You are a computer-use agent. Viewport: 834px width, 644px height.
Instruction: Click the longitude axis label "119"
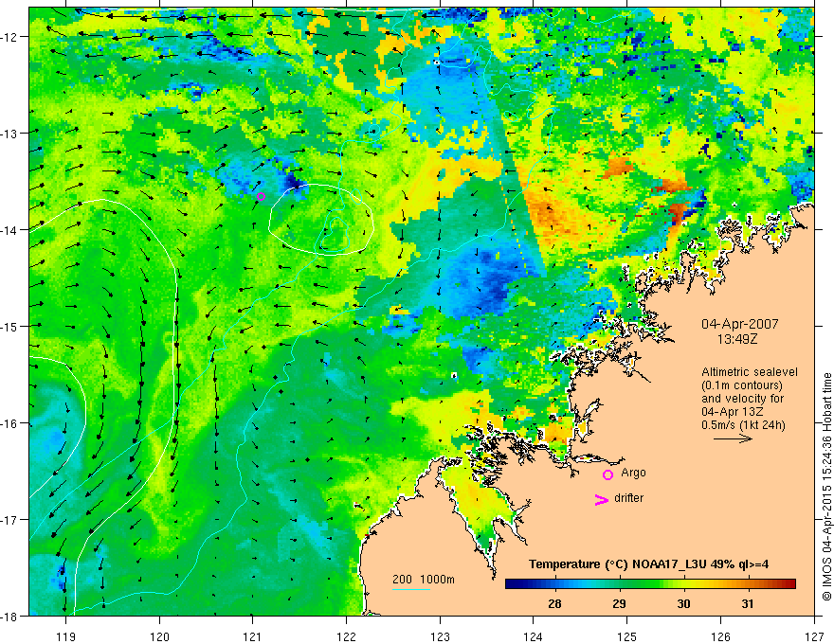pyautogui.click(x=66, y=636)
